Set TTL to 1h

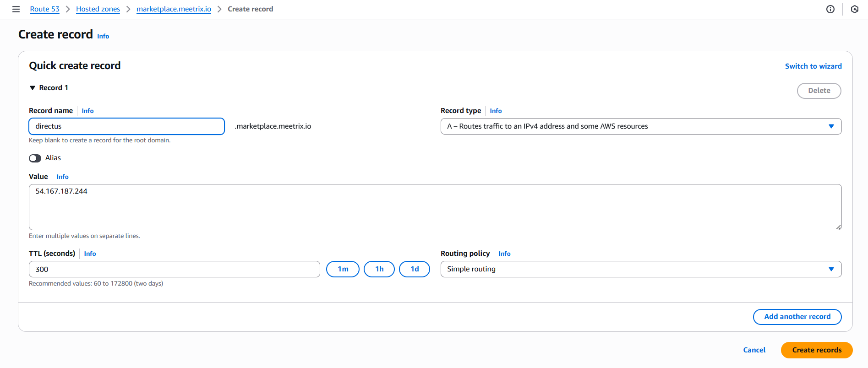click(x=379, y=269)
